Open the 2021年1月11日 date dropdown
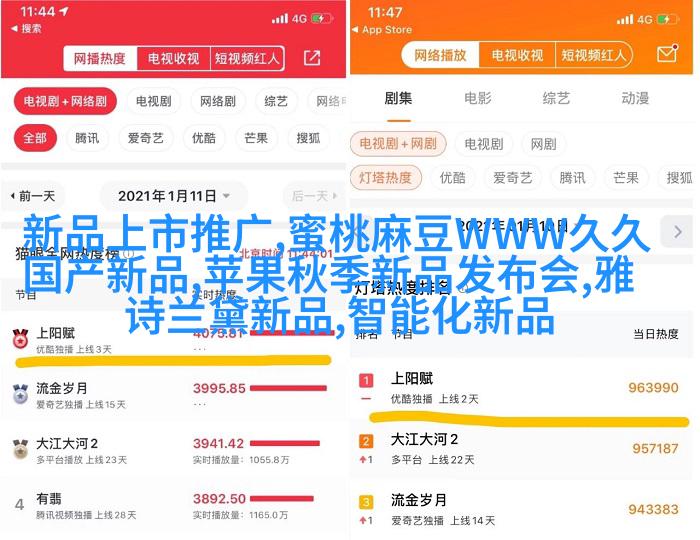 [174, 195]
